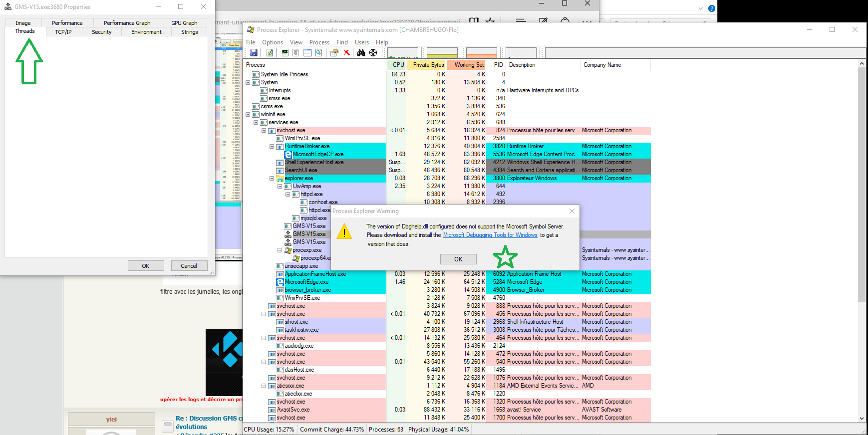
Task: Toggle the Show Process Tree toolbar icon
Action: click(x=296, y=53)
